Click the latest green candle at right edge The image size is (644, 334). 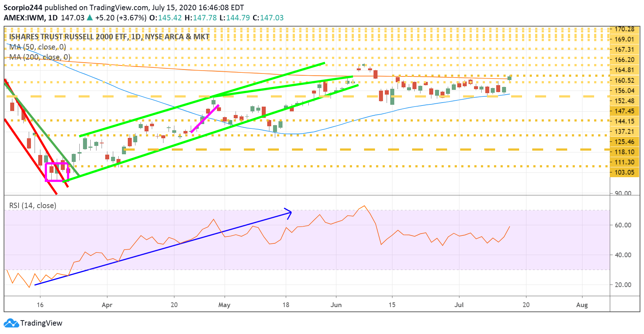[509, 77]
